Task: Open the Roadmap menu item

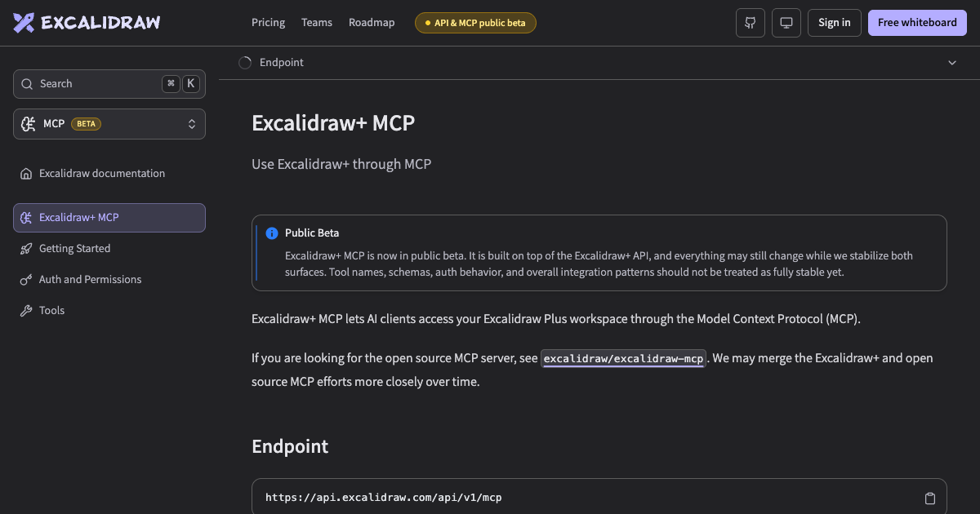Action: coord(372,23)
